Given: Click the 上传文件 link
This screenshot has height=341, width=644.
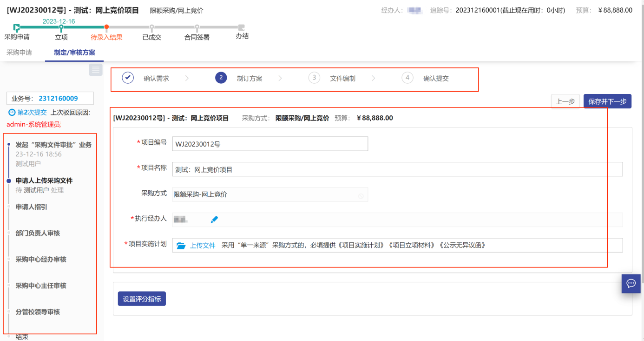Looking at the screenshot, I should [203, 246].
